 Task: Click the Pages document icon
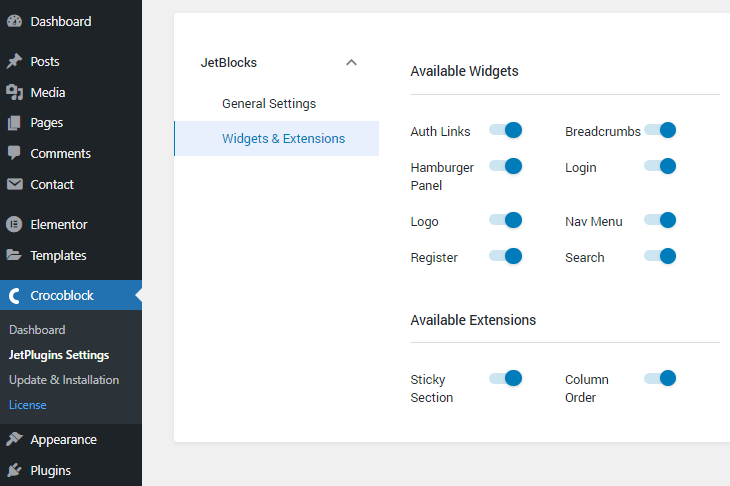point(14,123)
